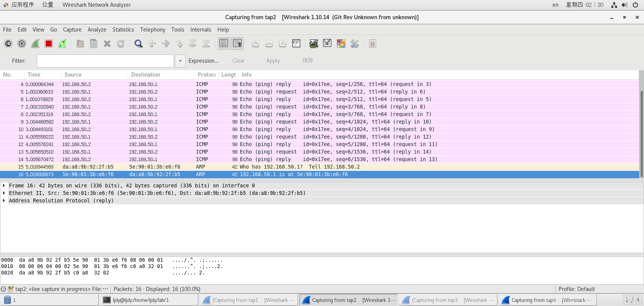Select packet 15 ARP Who has row
Image resolution: width=644 pixels, height=306 pixels.
(x=319, y=167)
